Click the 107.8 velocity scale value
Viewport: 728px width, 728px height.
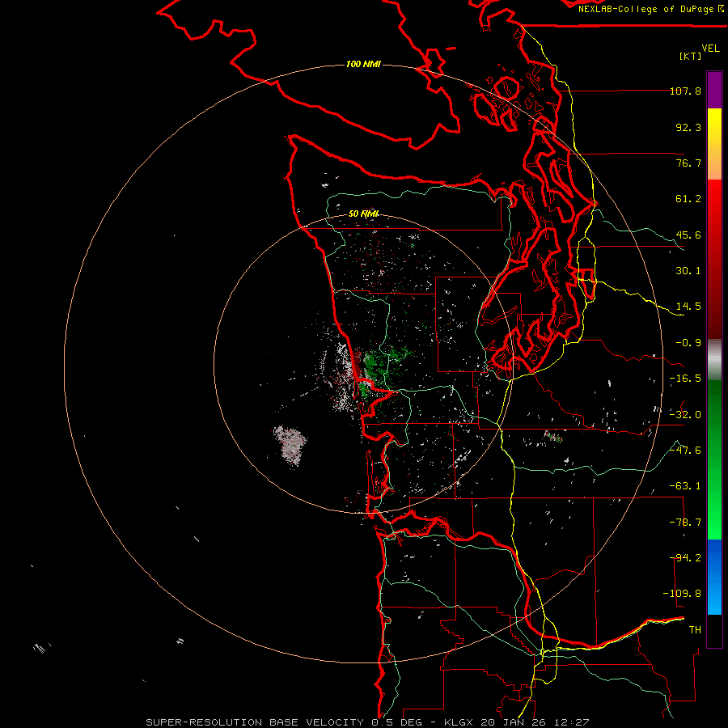(x=685, y=91)
